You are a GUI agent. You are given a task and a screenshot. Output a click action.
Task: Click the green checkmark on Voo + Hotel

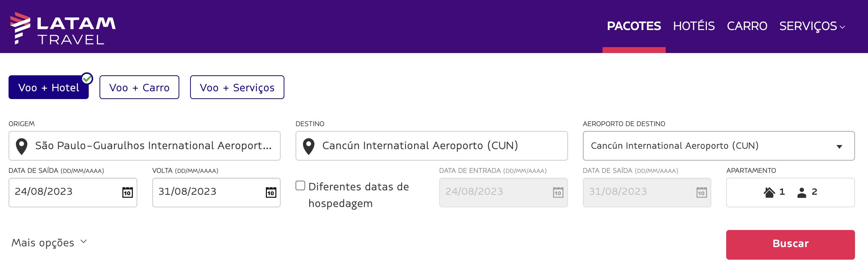[87, 78]
